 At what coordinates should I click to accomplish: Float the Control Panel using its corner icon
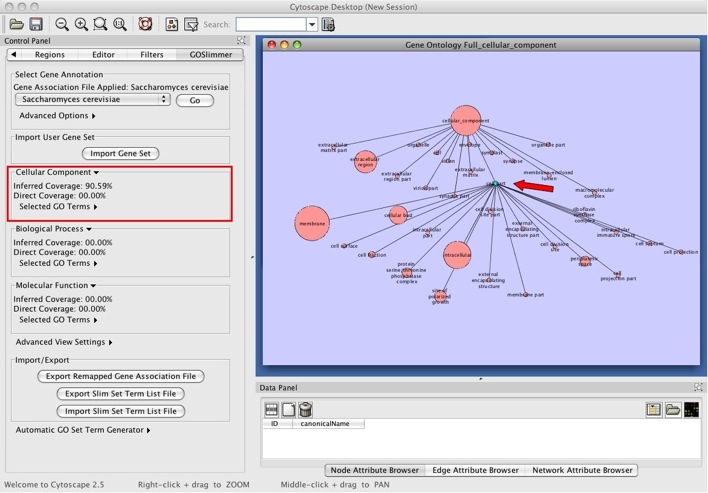click(240, 40)
